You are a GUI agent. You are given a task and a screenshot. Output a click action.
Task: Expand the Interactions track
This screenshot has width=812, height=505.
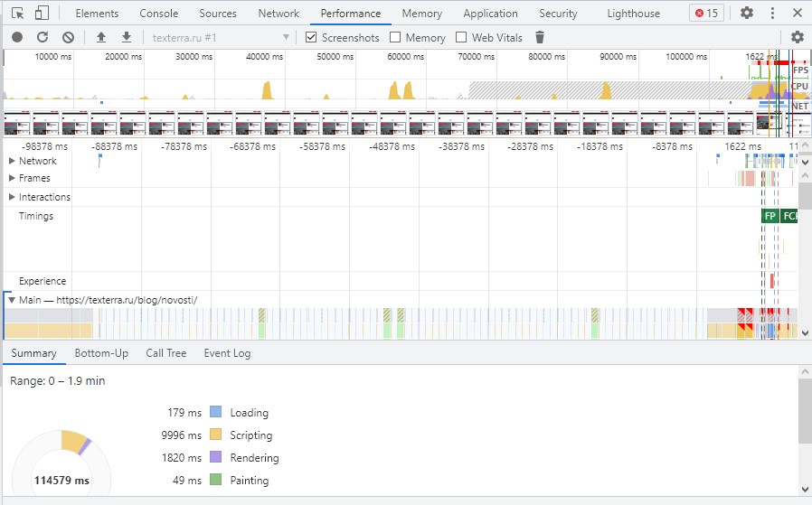point(12,197)
